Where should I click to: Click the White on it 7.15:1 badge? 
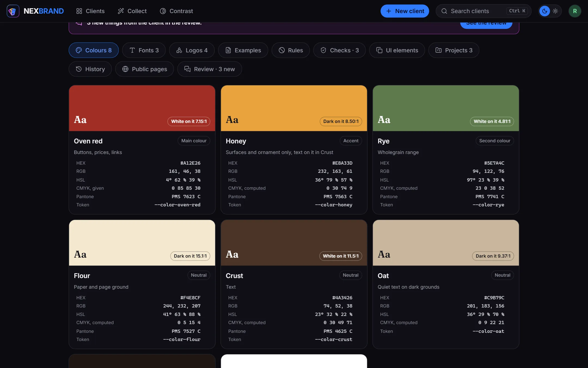pos(189,121)
